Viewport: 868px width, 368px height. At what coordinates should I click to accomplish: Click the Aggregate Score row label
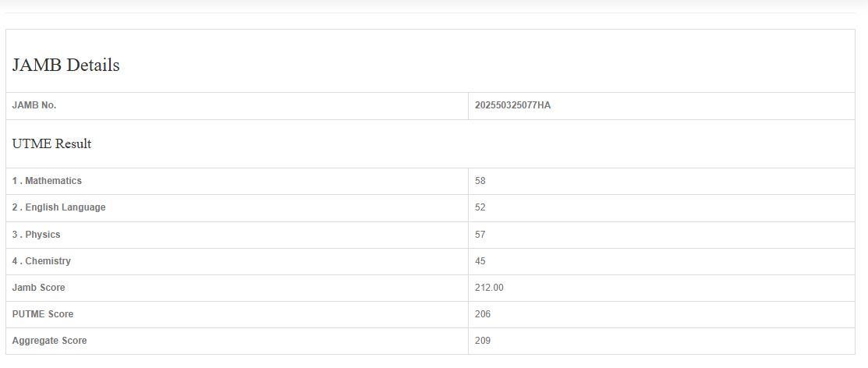click(50, 341)
